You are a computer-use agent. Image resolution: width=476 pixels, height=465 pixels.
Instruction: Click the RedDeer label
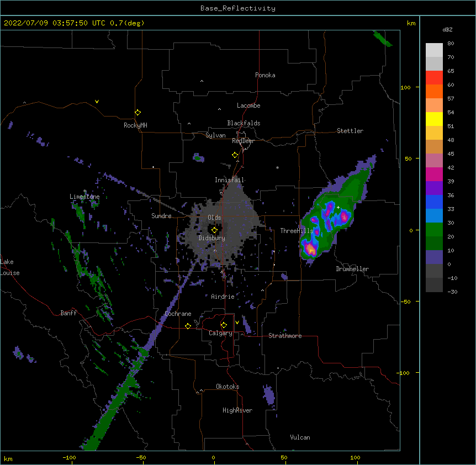click(x=243, y=141)
